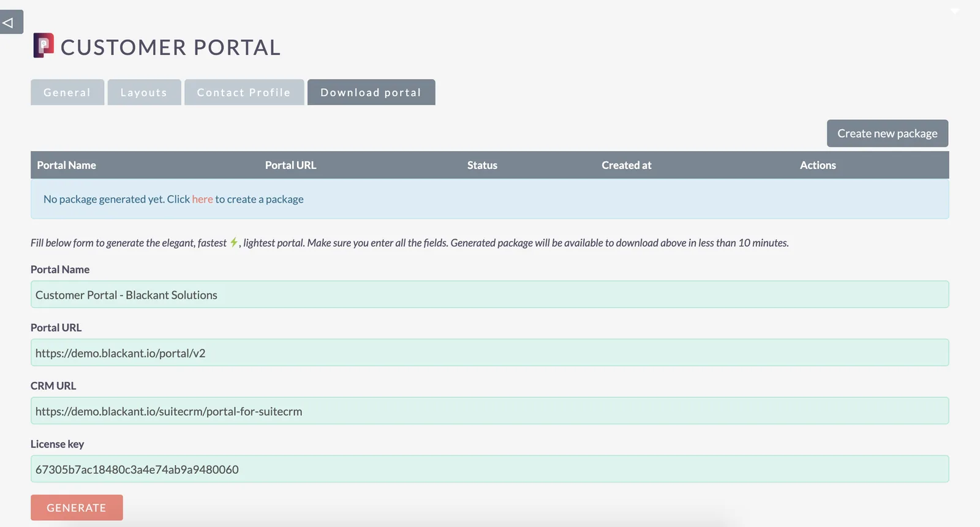Image resolution: width=980 pixels, height=527 pixels.
Task: Click the Actions column header
Action: (x=818, y=165)
